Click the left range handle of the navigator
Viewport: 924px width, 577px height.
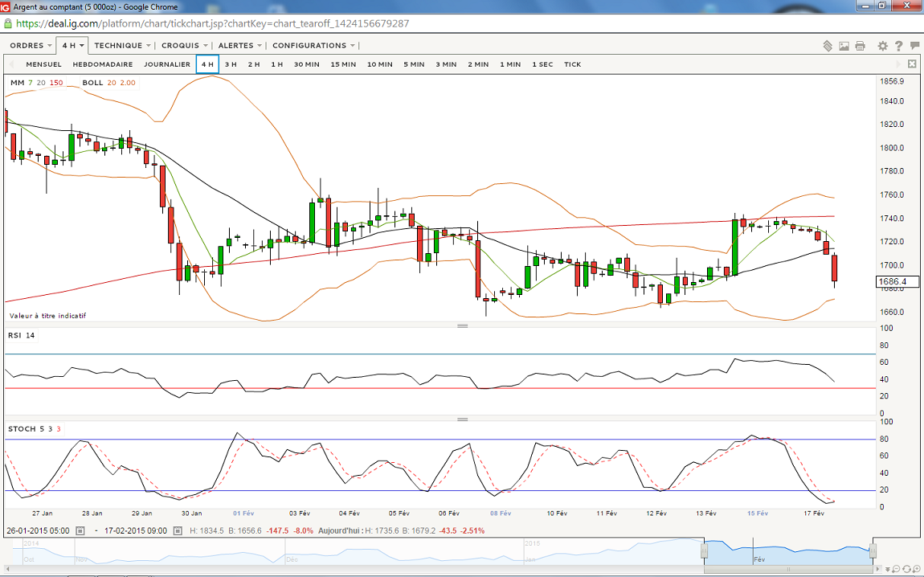coord(704,550)
